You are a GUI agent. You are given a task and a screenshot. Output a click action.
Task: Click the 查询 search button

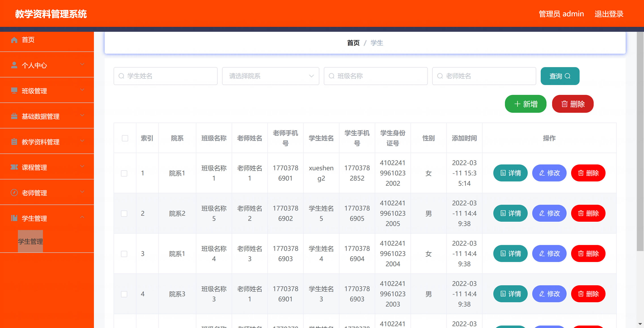560,76
